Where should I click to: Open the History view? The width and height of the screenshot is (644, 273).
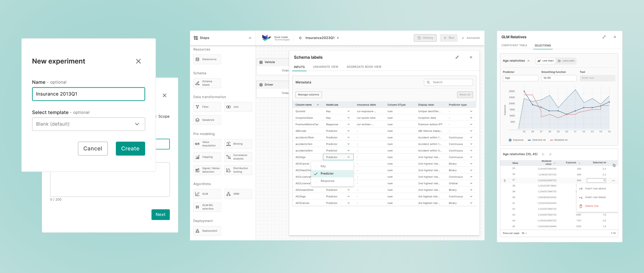(425, 38)
